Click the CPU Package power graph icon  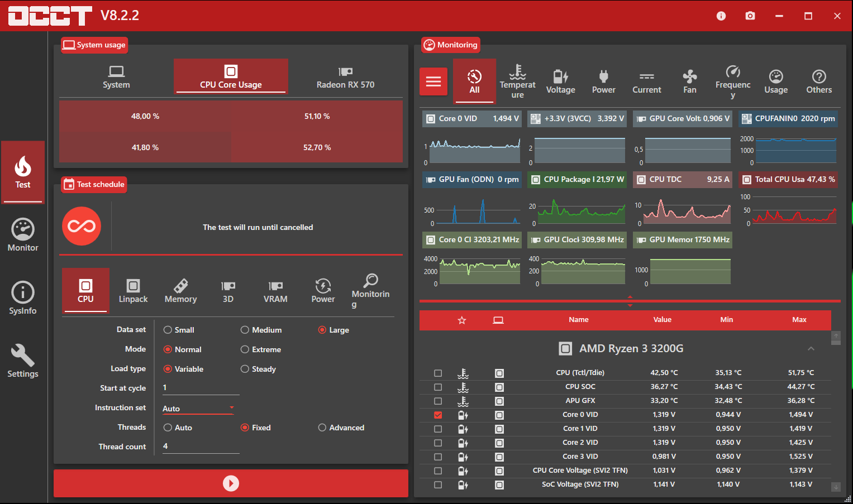pyautogui.click(x=536, y=179)
